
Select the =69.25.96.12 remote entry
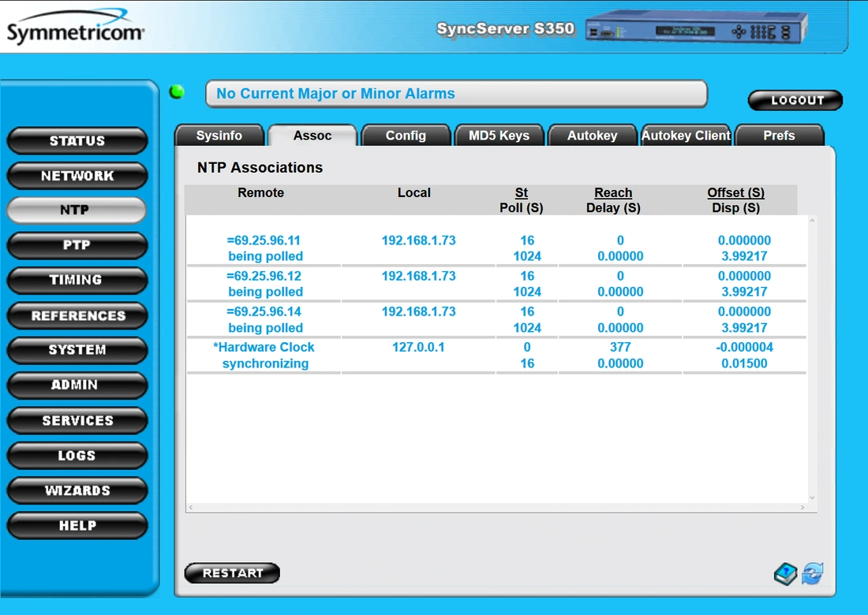coord(264,276)
